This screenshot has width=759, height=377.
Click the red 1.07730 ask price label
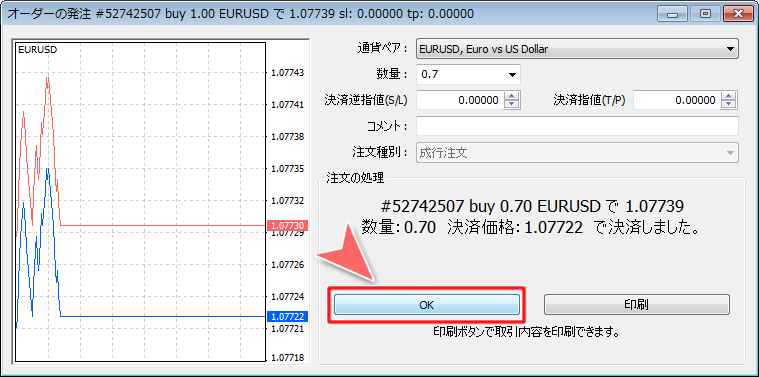288,226
